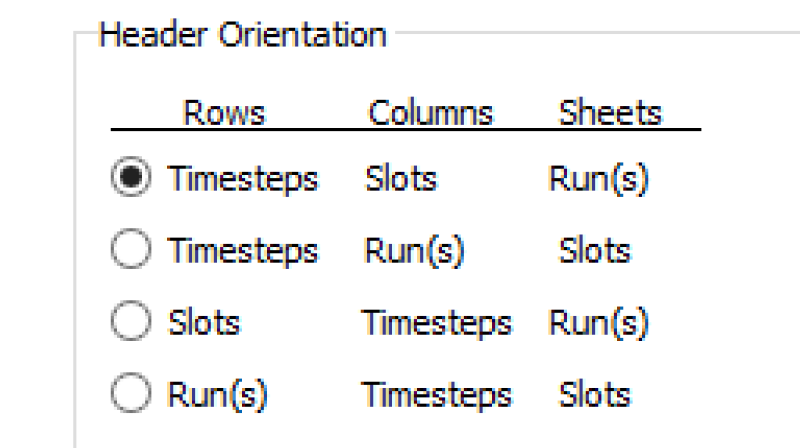Click Run(s) under Sheets in the third row
This screenshot has width=800, height=448.
[599, 322]
